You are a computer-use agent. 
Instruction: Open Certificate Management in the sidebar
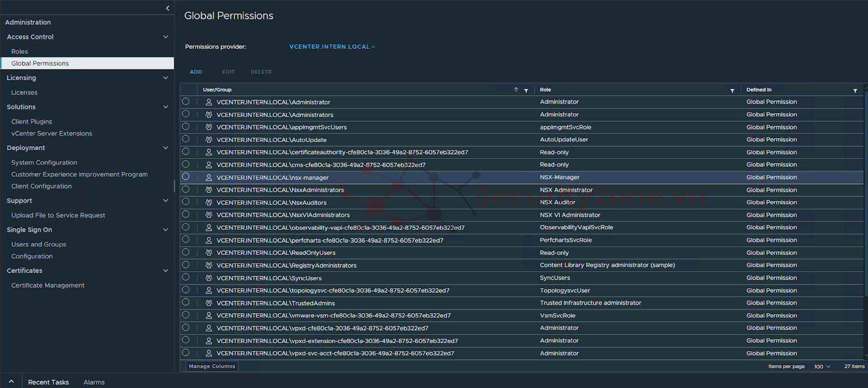tap(48, 286)
